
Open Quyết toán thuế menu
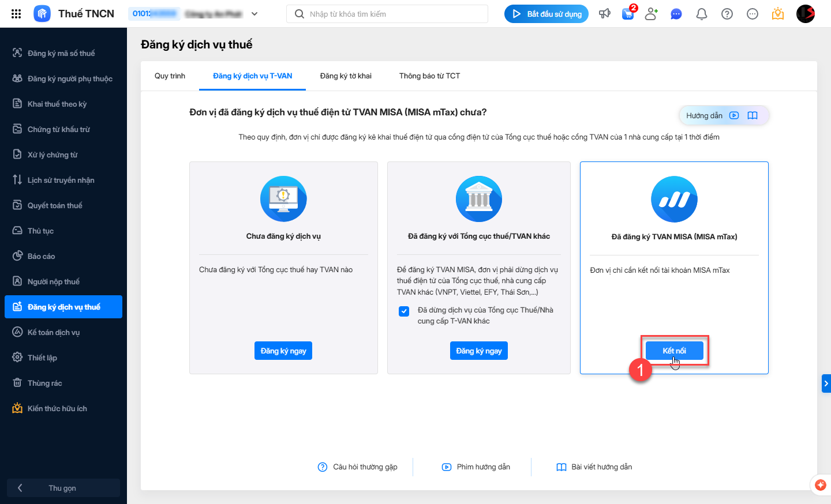[x=63, y=205]
